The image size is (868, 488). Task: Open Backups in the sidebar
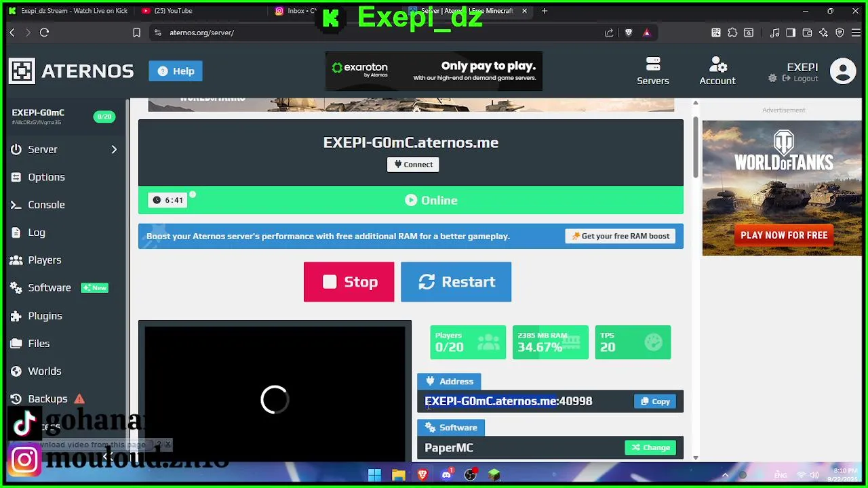(47, 399)
